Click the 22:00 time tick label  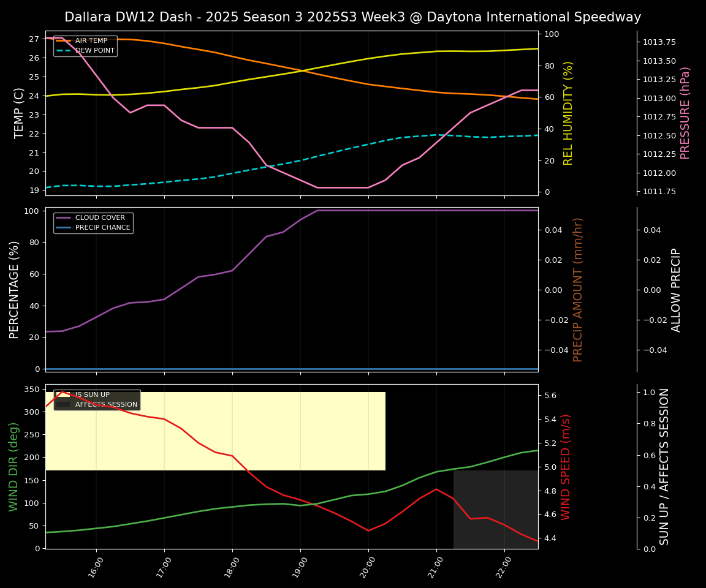click(504, 567)
